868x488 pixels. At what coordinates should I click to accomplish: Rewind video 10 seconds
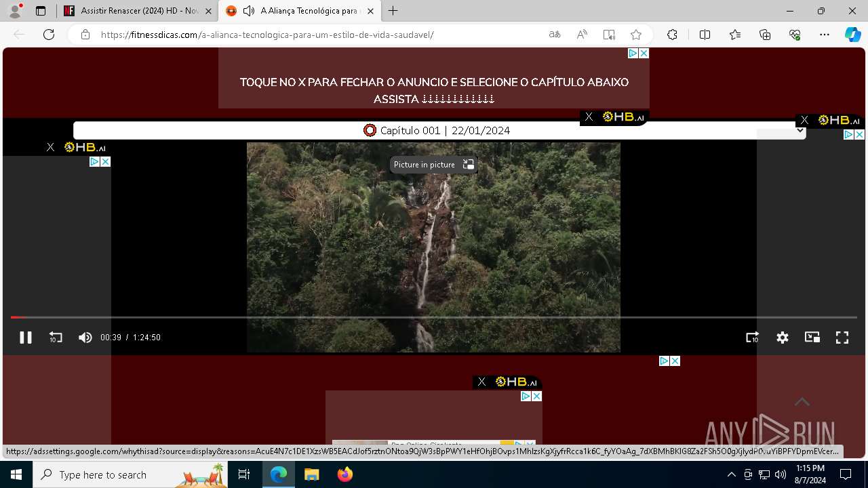[x=56, y=338]
